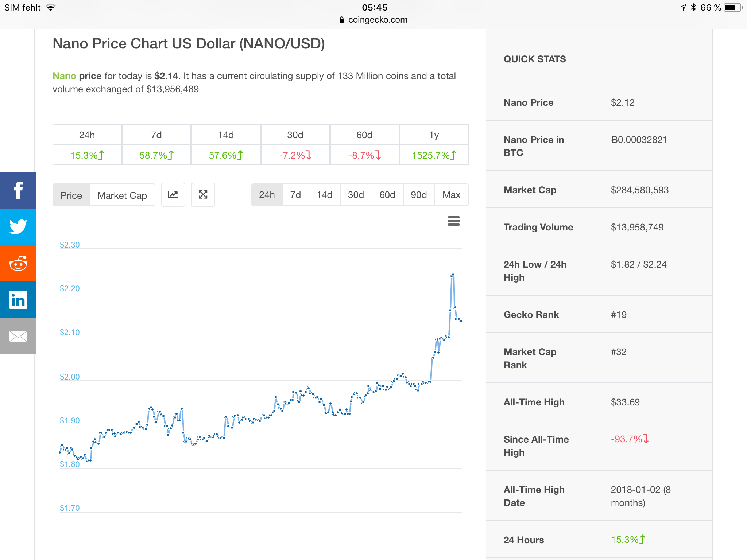Screen dimensions: 747x560
Task: Share page by email envelope icon
Action: 18,336
